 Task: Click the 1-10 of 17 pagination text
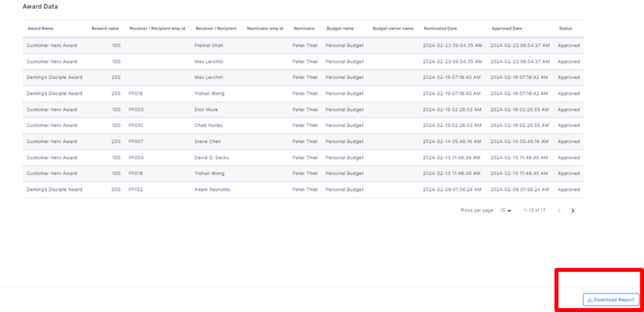535,210
